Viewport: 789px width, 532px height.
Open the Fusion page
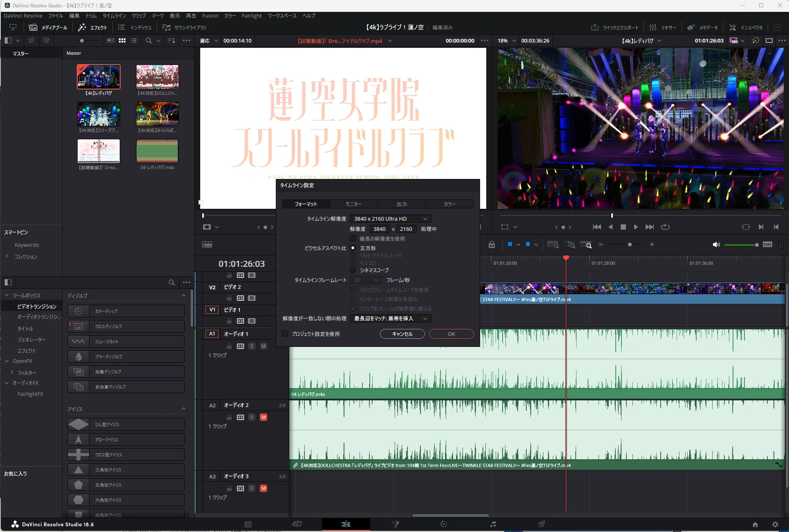tap(395, 524)
